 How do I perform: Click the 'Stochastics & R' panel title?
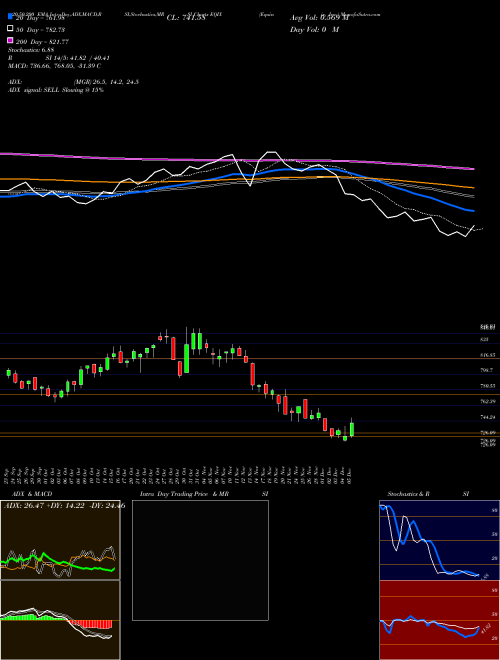(x=408, y=494)
